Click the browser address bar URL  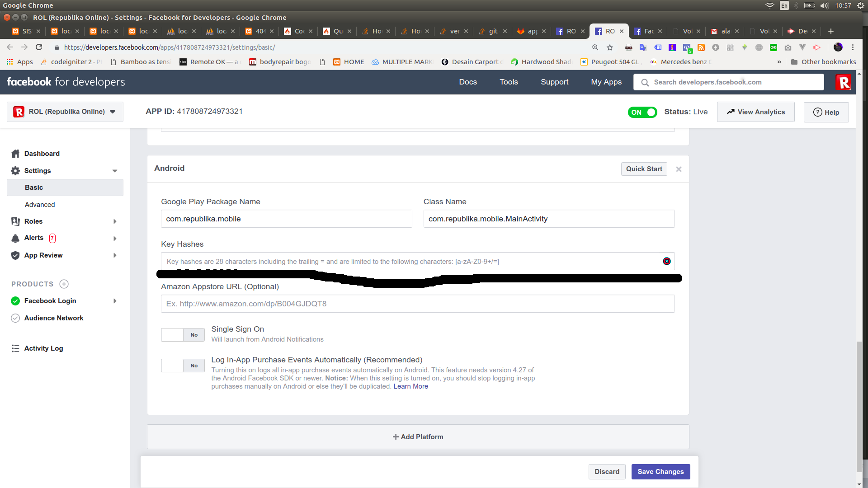pyautogui.click(x=169, y=47)
